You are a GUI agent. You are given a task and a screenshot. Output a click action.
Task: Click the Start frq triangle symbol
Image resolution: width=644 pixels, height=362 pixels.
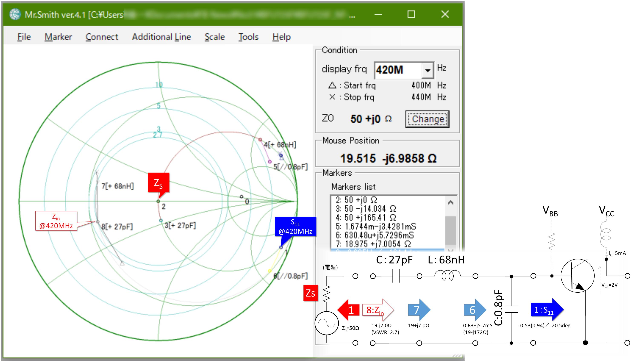click(x=332, y=85)
